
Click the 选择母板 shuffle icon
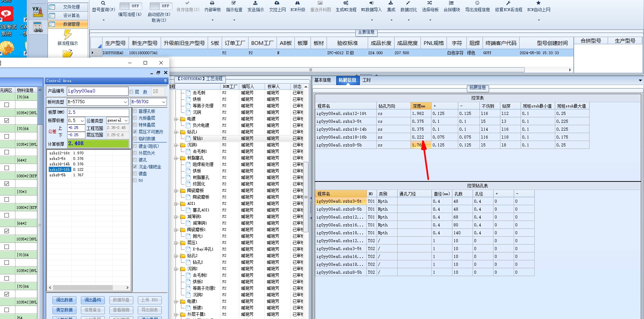(x=430, y=3)
